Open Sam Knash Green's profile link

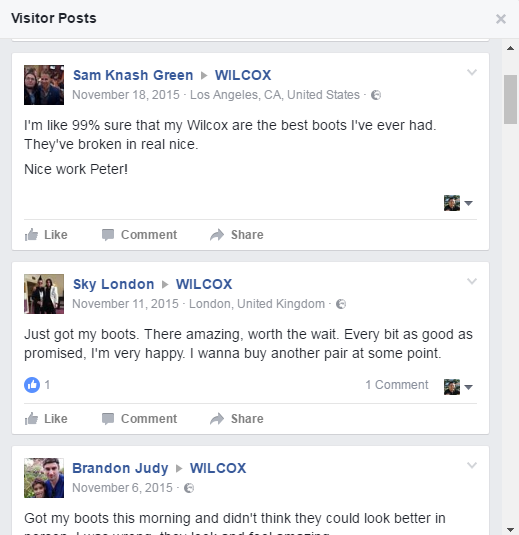click(x=133, y=75)
